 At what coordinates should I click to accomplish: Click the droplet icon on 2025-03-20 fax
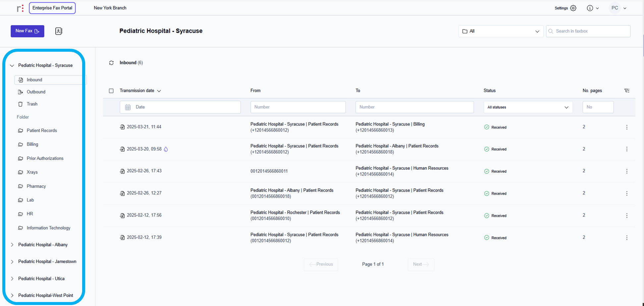click(166, 149)
